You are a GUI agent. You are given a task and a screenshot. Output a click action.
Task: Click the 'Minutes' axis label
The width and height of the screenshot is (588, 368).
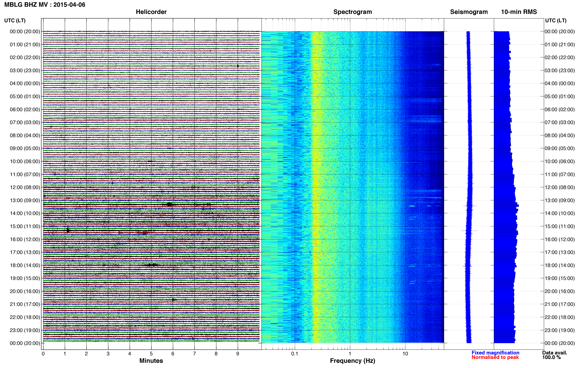(151, 361)
